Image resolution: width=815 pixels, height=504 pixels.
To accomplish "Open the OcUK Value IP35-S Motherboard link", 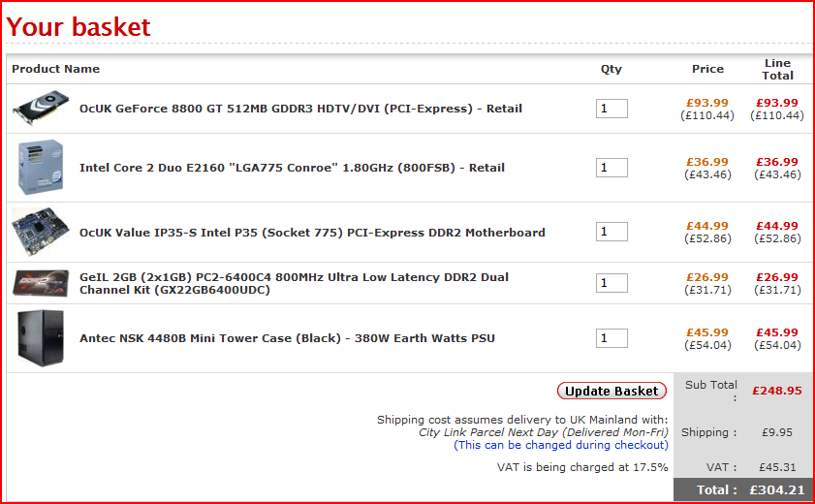I will 312,233.
